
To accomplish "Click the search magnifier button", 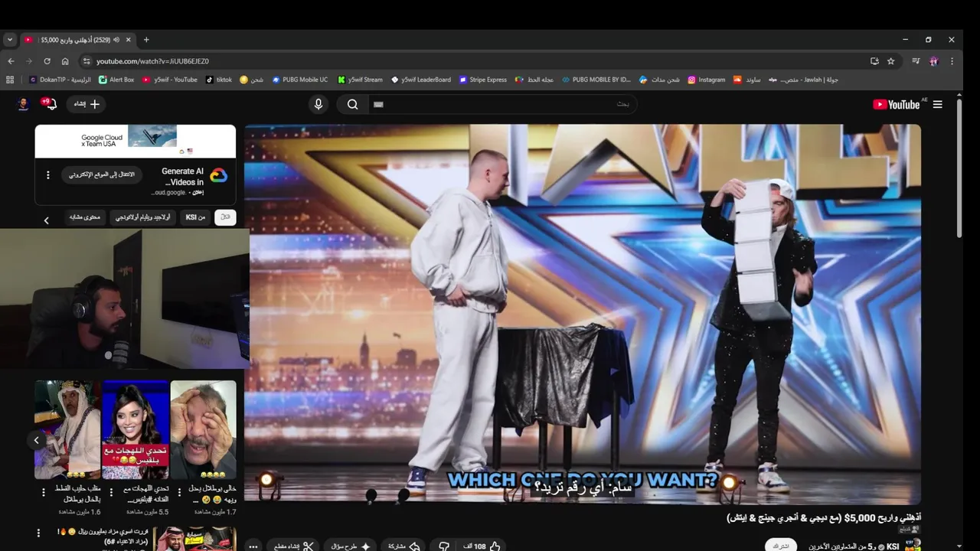I will pyautogui.click(x=352, y=104).
